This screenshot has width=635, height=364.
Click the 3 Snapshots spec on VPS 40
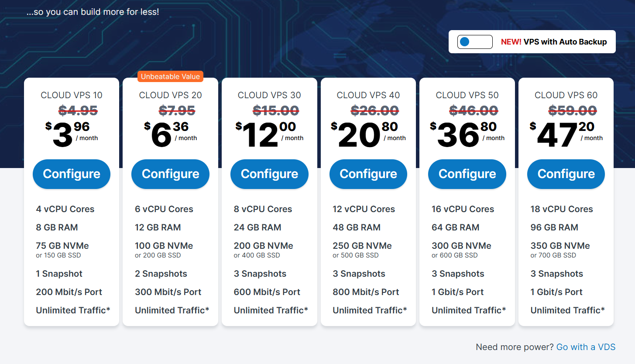click(359, 274)
